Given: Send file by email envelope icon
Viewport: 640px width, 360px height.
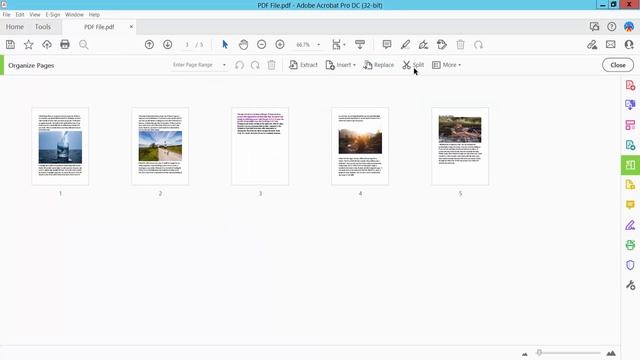Looking at the screenshot, I should coord(611,44).
